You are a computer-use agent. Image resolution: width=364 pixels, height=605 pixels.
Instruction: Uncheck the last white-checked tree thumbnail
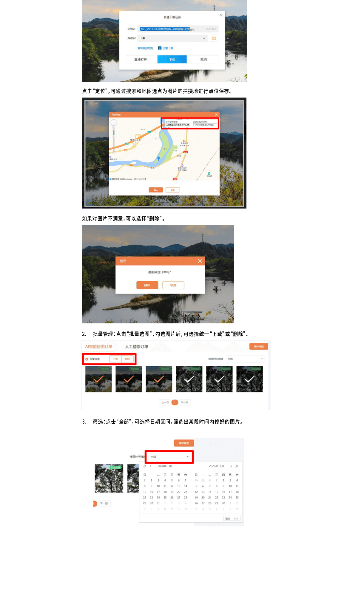(249, 379)
